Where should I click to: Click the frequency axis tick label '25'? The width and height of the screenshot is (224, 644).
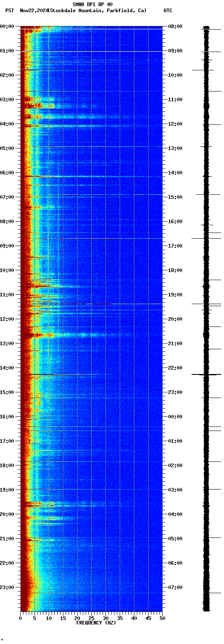[91, 618]
